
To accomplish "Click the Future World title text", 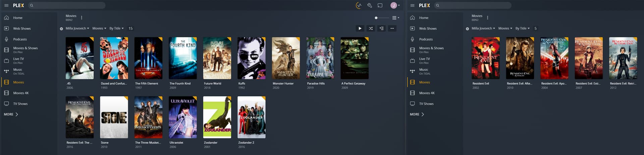I will (213, 84).
